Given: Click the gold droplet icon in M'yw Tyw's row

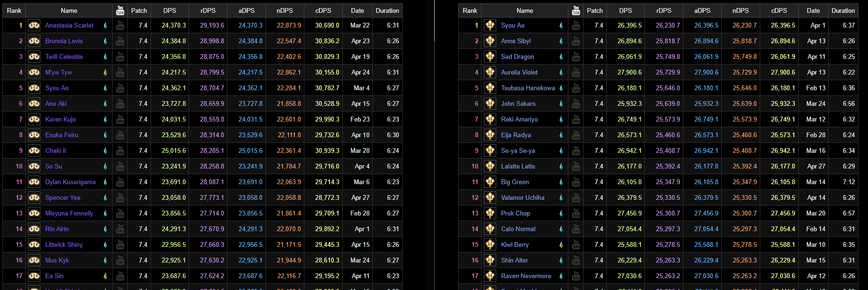Looking at the screenshot, I should [x=105, y=72].
